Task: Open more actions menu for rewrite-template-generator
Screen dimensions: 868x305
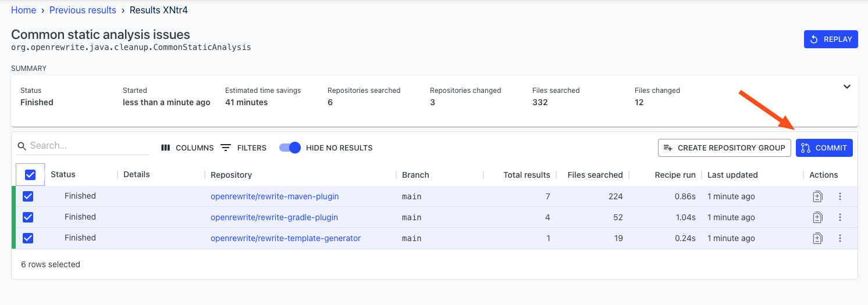Action: point(840,238)
